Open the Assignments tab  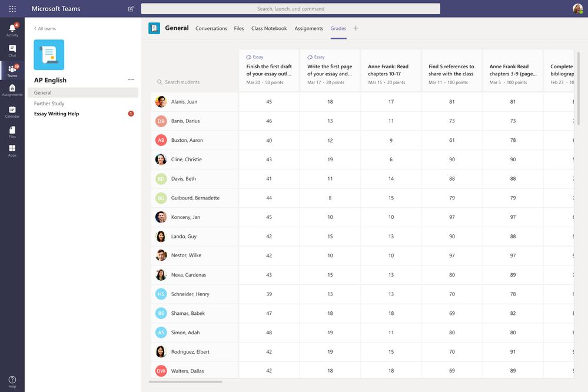click(308, 28)
